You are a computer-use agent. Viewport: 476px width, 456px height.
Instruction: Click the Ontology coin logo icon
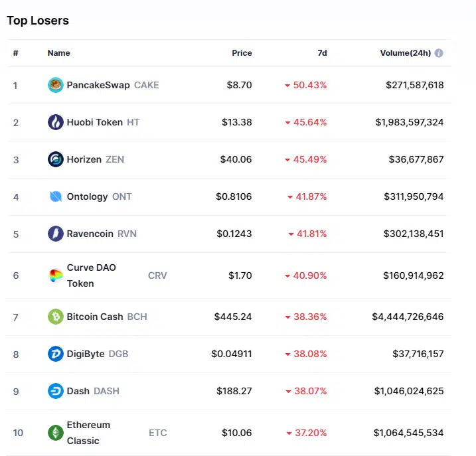coord(56,196)
